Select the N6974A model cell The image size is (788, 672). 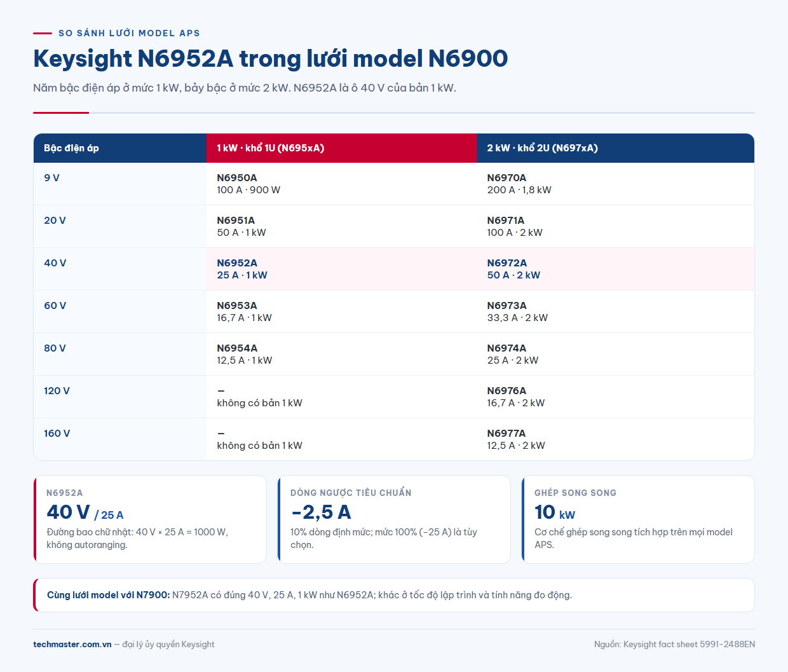pos(616,354)
